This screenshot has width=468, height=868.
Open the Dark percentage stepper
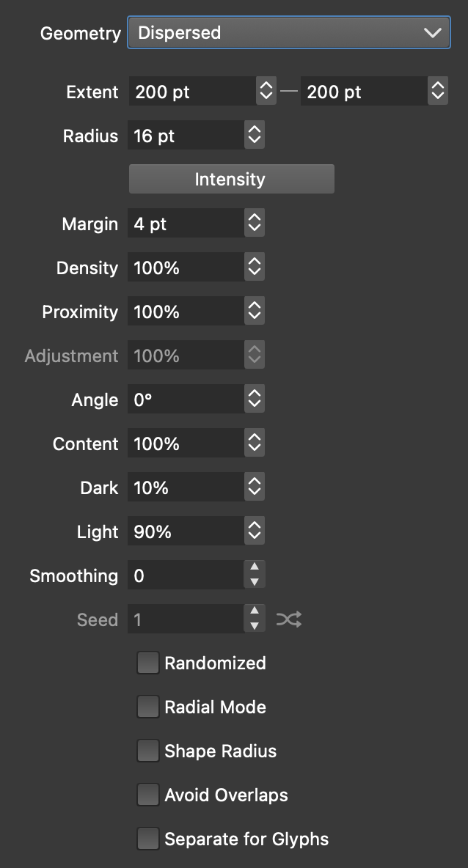255,488
